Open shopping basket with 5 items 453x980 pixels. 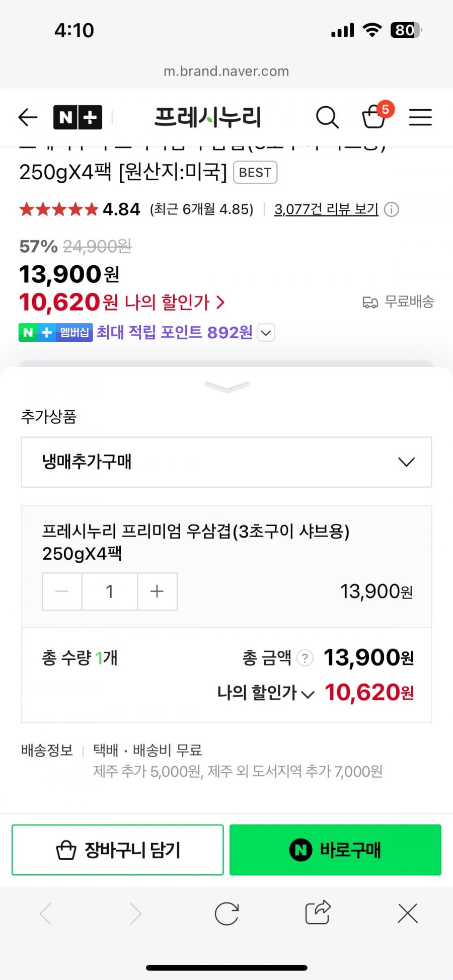377,115
